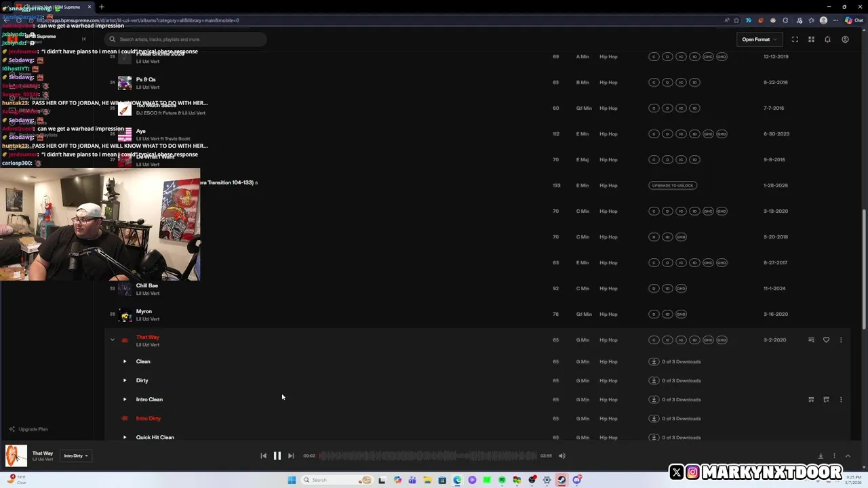Click the Ps & Qs cover art thumbnail

point(125,83)
